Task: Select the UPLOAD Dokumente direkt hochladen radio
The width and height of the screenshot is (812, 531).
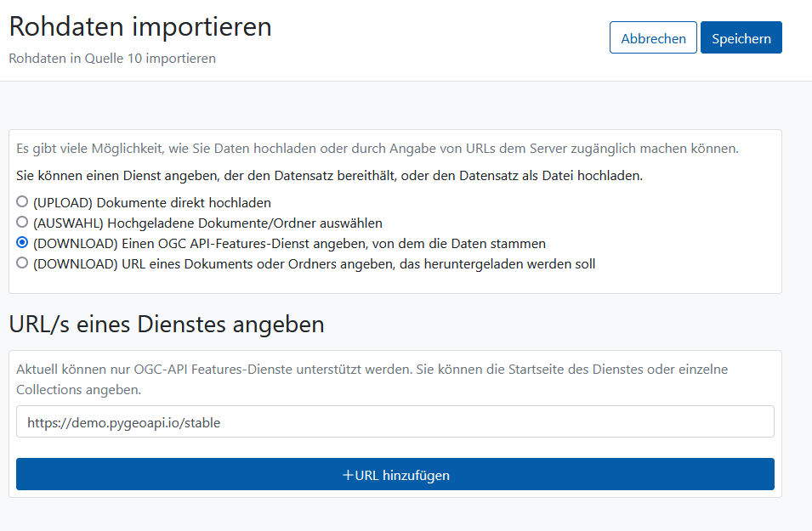Action: 22,201
